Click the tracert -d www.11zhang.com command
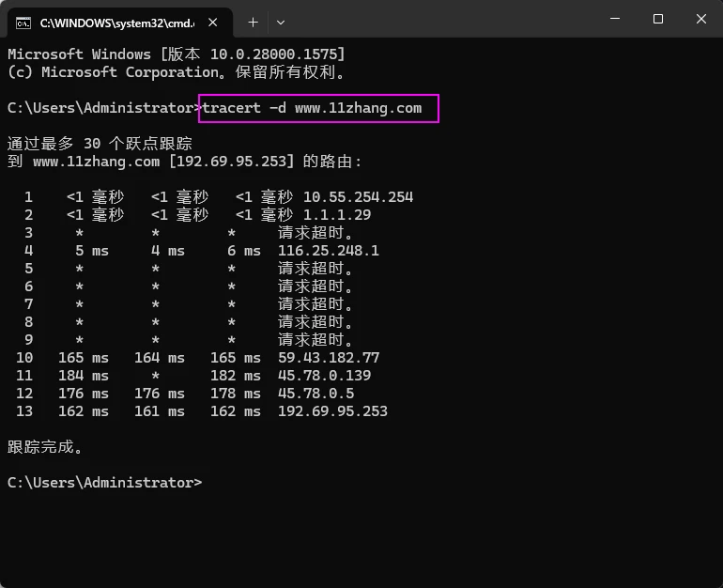 coord(312,108)
